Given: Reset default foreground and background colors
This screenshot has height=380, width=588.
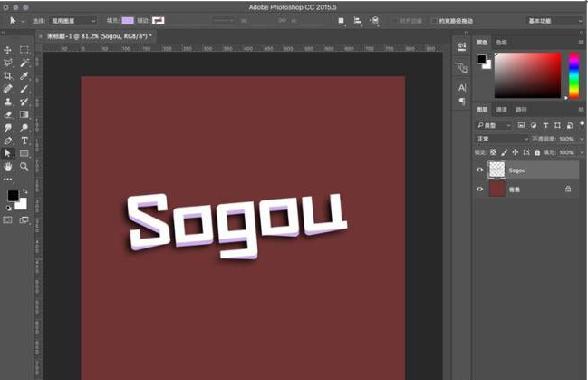Looking at the screenshot, I should pyautogui.click(x=9, y=208).
